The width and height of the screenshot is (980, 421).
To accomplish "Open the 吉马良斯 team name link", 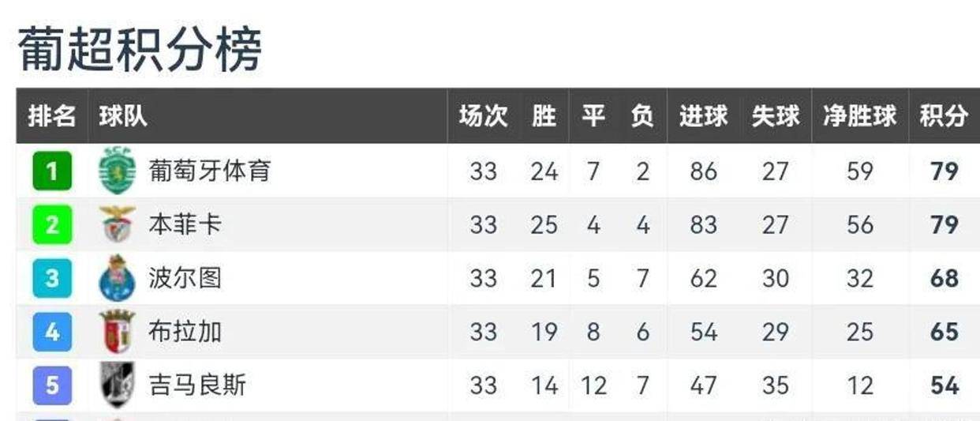I will [197, 385].
